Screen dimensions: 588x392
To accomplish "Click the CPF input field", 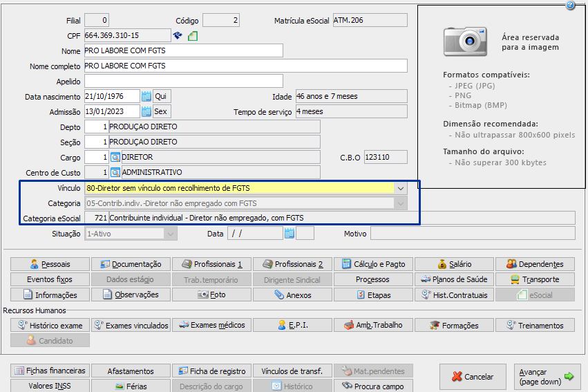I will pyautogui.click(x=128, y=36).
